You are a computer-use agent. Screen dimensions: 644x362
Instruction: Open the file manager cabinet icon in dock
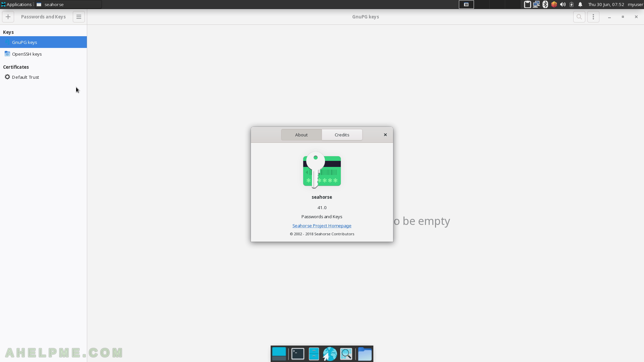[314, 354]
